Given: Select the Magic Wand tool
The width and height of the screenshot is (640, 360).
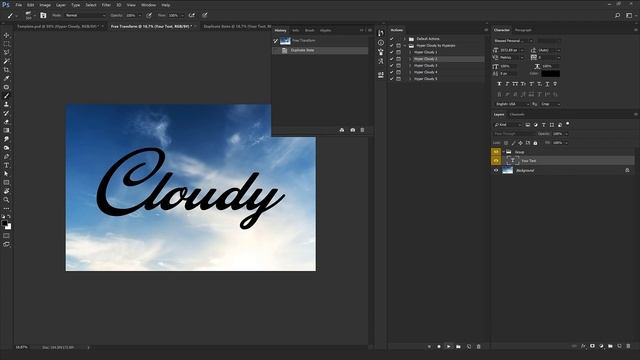Looking at the screenshot, I should point(6,61).
